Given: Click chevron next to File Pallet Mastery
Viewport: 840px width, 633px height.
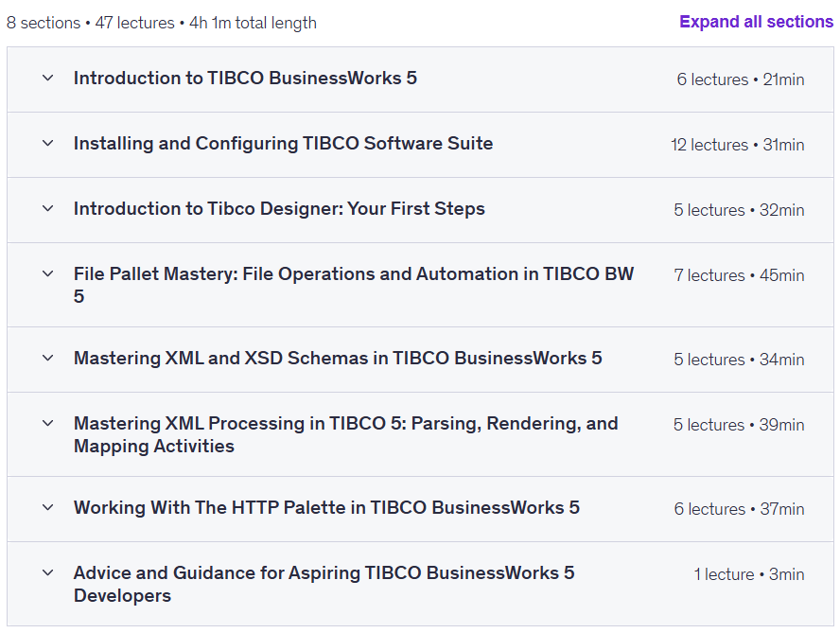Looking at the screenshot, I should coord(47,274).
